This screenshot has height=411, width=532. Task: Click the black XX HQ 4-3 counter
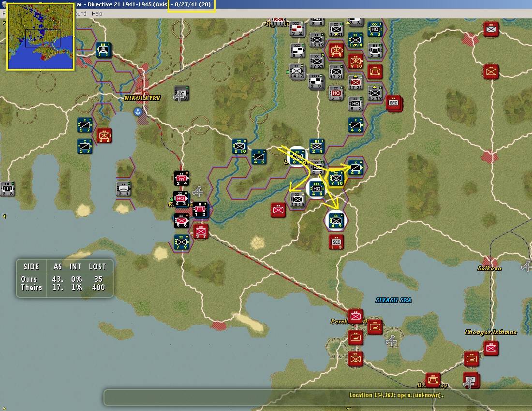coord(180,199)
